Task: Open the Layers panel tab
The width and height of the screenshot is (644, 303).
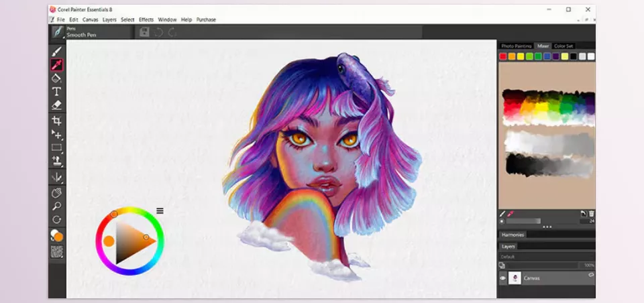Action: coord(508,246)
